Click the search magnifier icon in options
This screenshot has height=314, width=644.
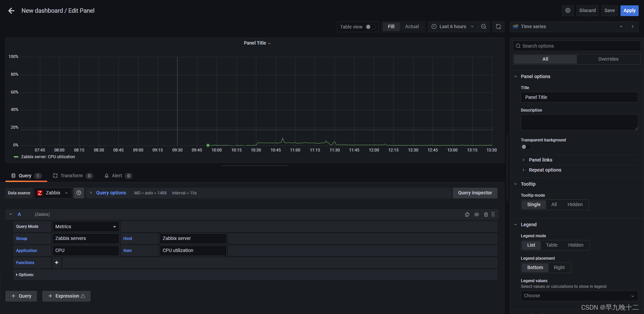pyautogui.click(x=518, y=46)
